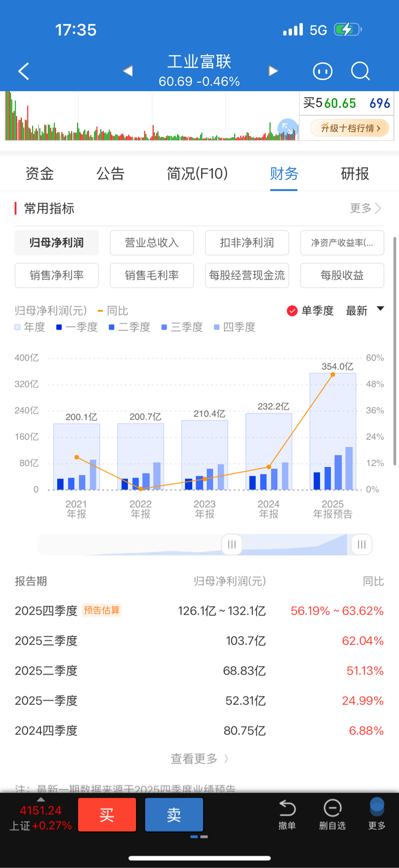The height and width of the screenshot is (868, 399).
Task: Tap the battery charging indicator
Action: tap(348, 30)
